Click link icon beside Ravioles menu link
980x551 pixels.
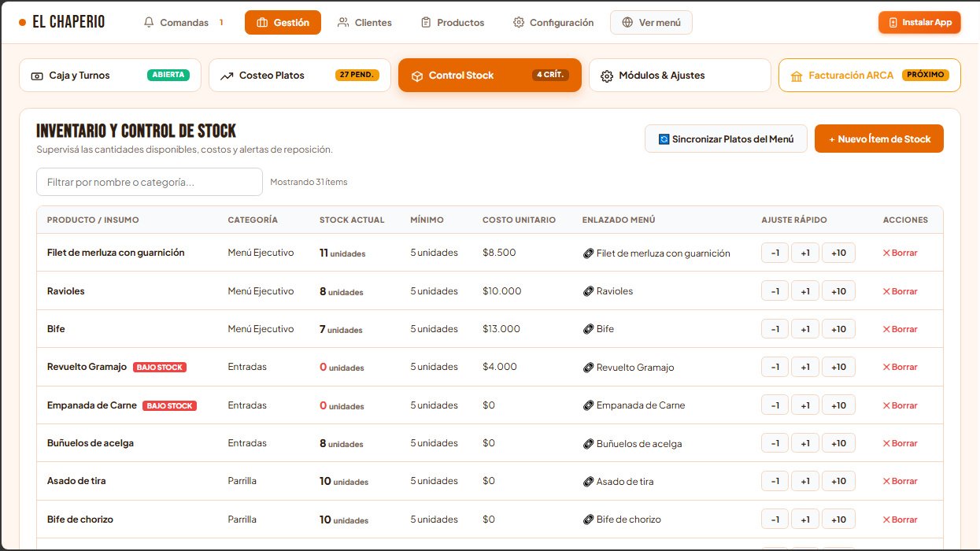click(588, 291)
